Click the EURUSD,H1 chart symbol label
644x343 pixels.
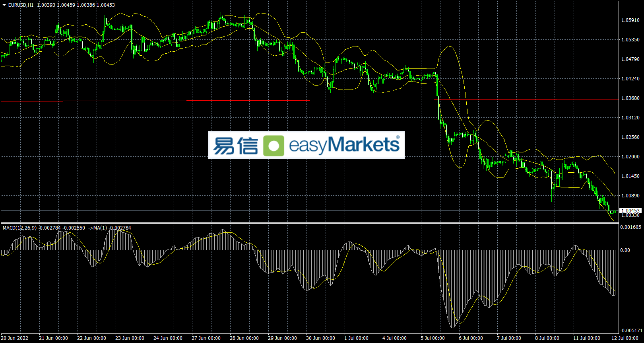click(x=21, y=5)
